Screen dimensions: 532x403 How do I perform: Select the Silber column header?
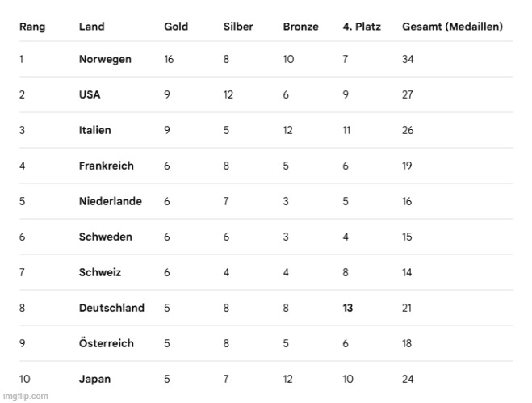pyautogui.click(x=238, y=27)
